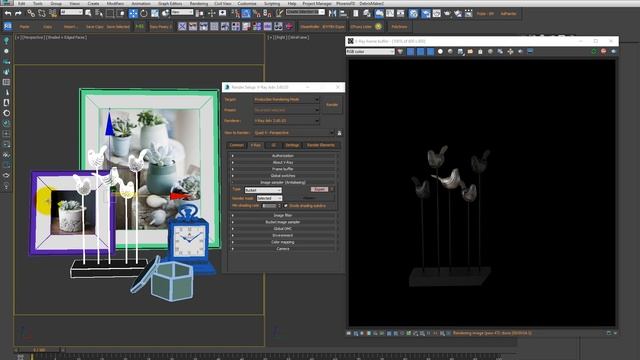Expand the Global switches rollout

click(282, 176)
